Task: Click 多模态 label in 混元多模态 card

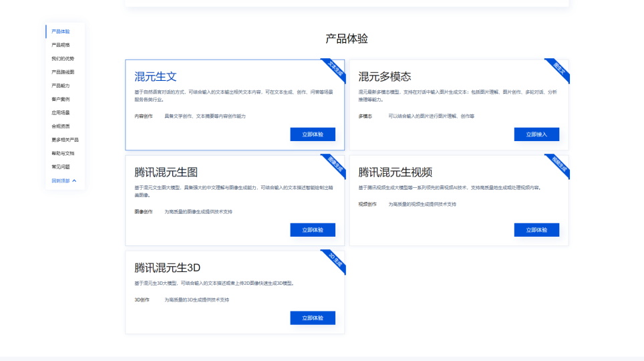Action: [365, 116]
